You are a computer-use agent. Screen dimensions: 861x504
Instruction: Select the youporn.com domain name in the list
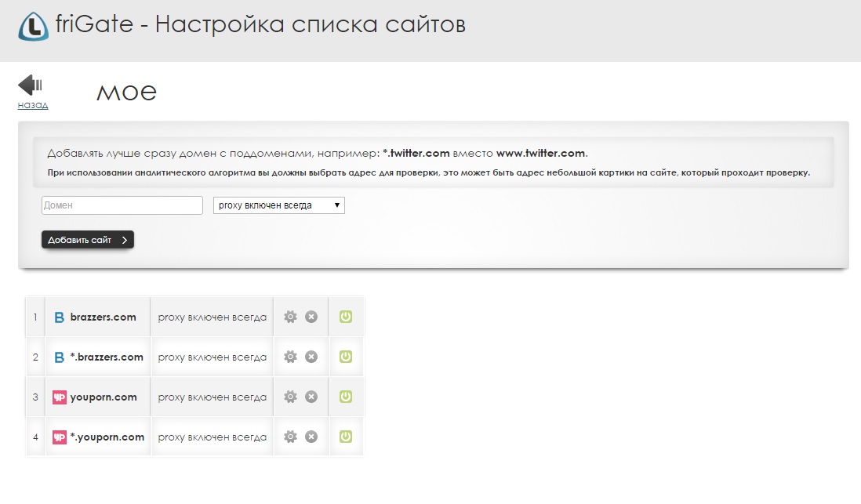[x=104, y=397]
